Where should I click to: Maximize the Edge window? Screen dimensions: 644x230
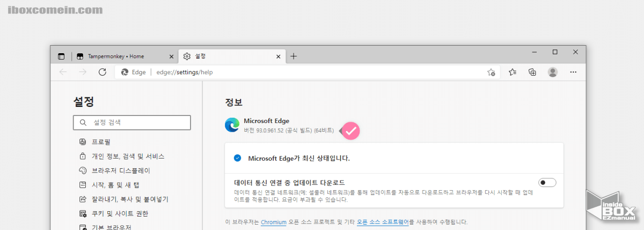(x=555, y=52)
